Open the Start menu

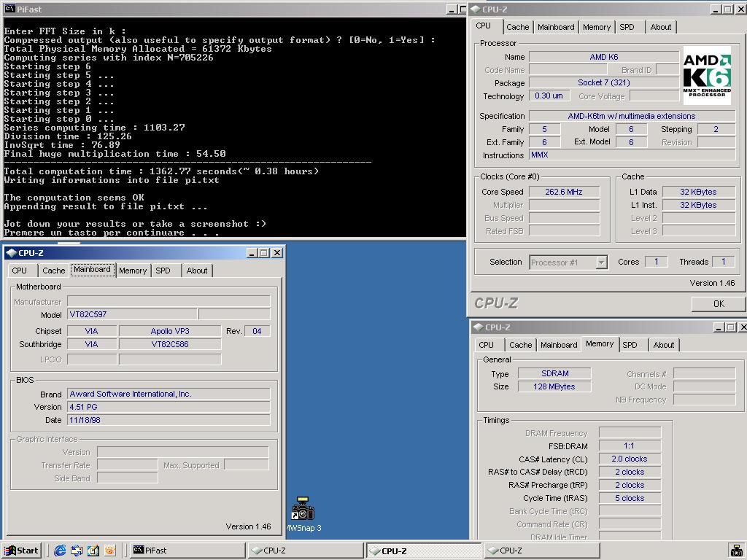21,551
